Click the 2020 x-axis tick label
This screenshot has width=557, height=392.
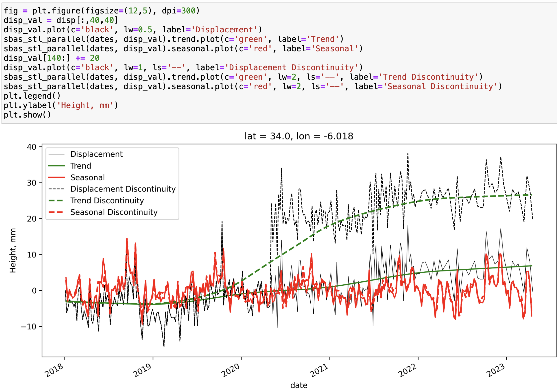click(x=230, y=370)
